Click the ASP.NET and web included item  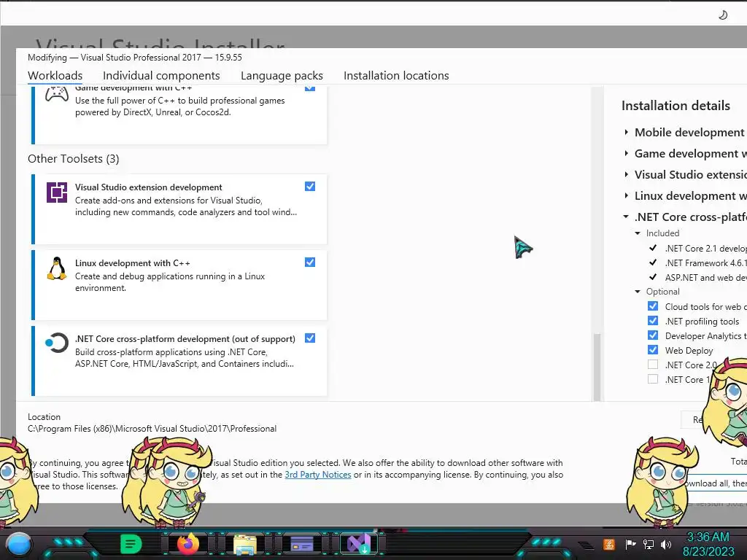[705, 278]
